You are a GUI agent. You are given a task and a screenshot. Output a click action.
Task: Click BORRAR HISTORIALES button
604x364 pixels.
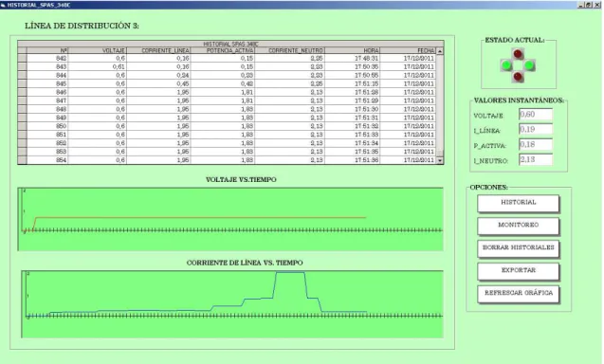(x=518, y=248)
